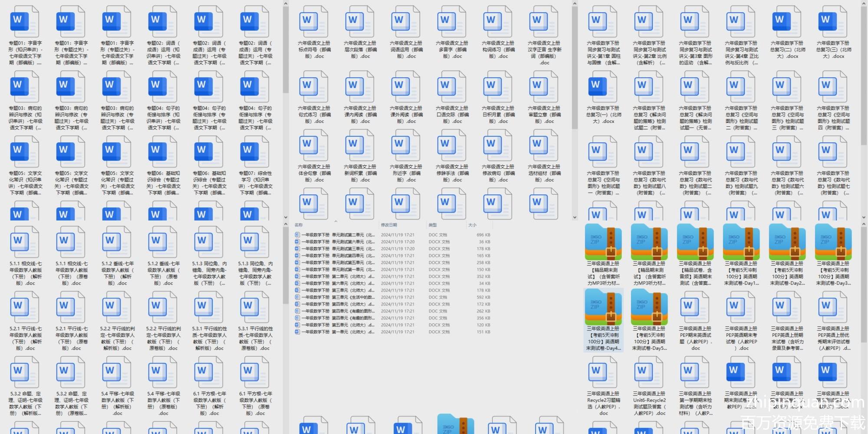868x434 pixels.
Task: Sort list by 名称 column header
Action: [299, 225]
